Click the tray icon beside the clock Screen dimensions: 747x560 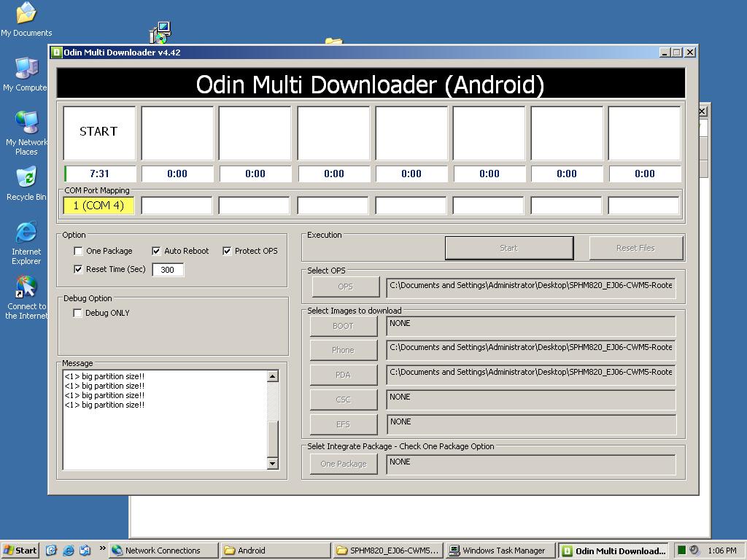(694, 551)
